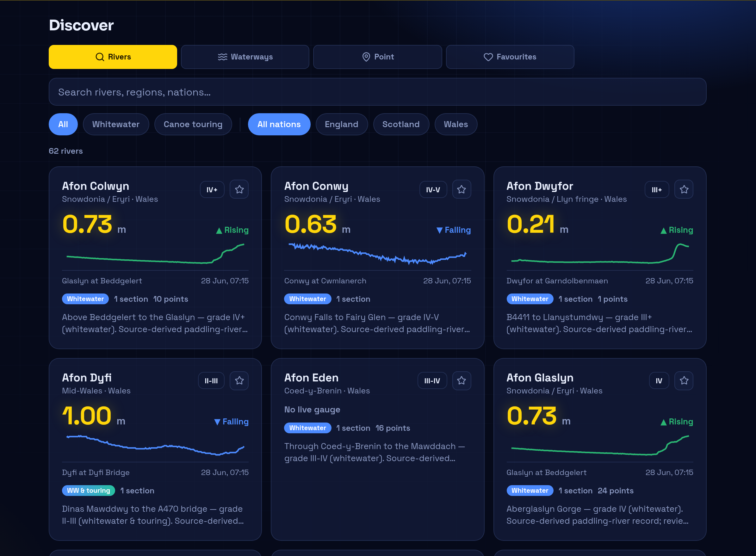Image resolution: width=756 pixels, height=556 pixels.
Task: Click '10 points' on Afon Colwyn card
Action: [171, 299]
